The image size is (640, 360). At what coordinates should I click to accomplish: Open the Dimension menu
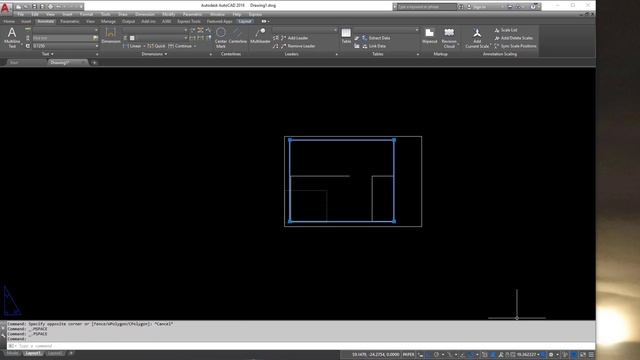click(x=145, y=14)
